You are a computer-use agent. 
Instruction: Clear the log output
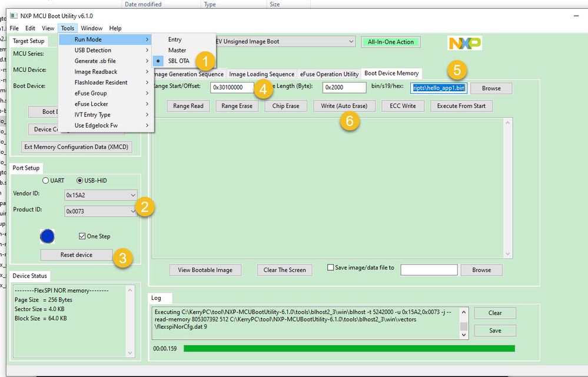click(495, 313)
